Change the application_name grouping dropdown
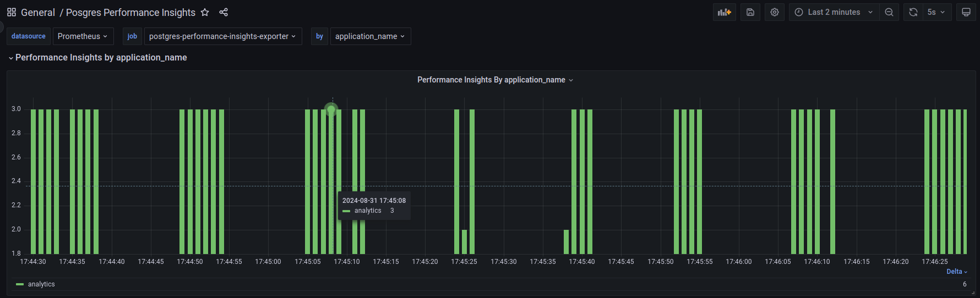This screenshot has height=298, width=980. tap(370, 36)
